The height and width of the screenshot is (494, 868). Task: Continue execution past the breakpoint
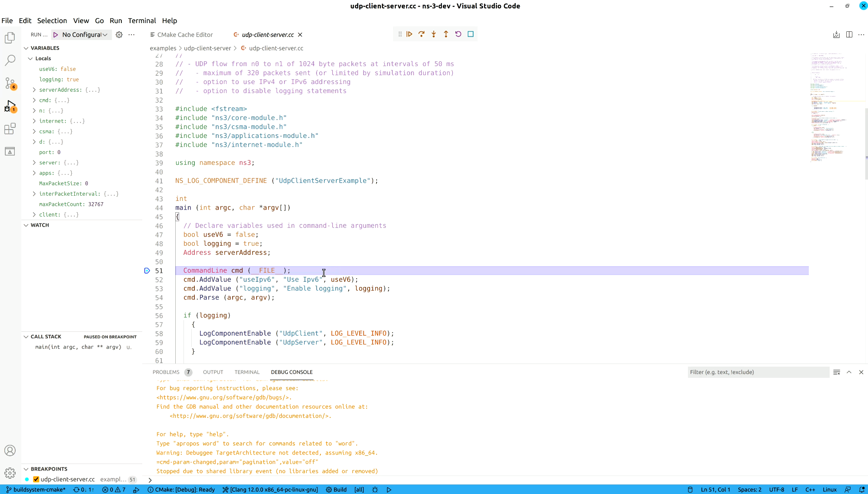pos(409,34)
